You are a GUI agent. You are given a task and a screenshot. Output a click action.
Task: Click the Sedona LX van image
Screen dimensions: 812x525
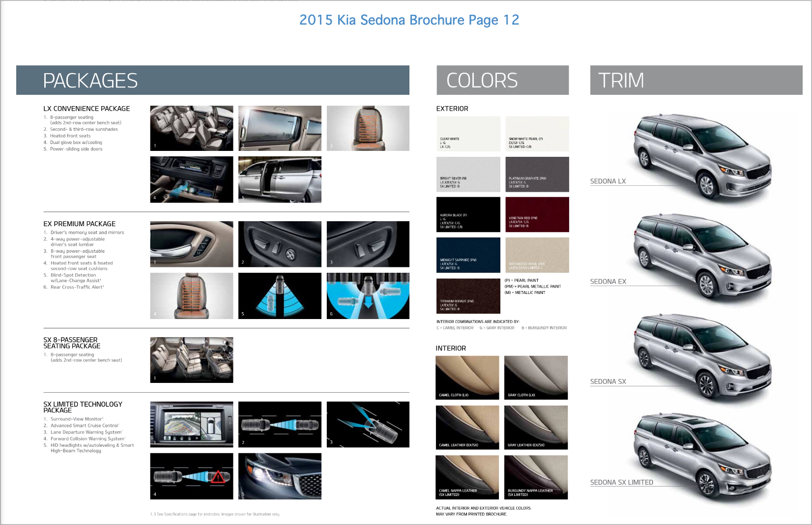pyautogui.click(x=702, y=157)
